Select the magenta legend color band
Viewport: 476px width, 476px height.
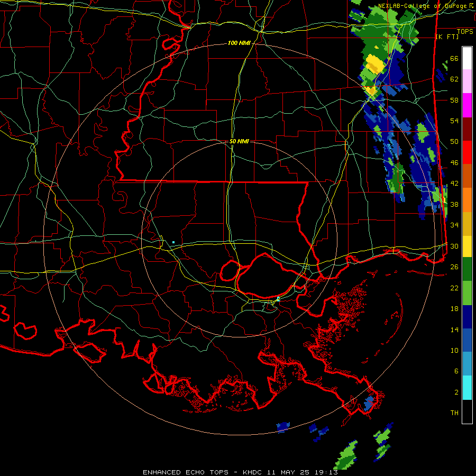tap(467, 105)
